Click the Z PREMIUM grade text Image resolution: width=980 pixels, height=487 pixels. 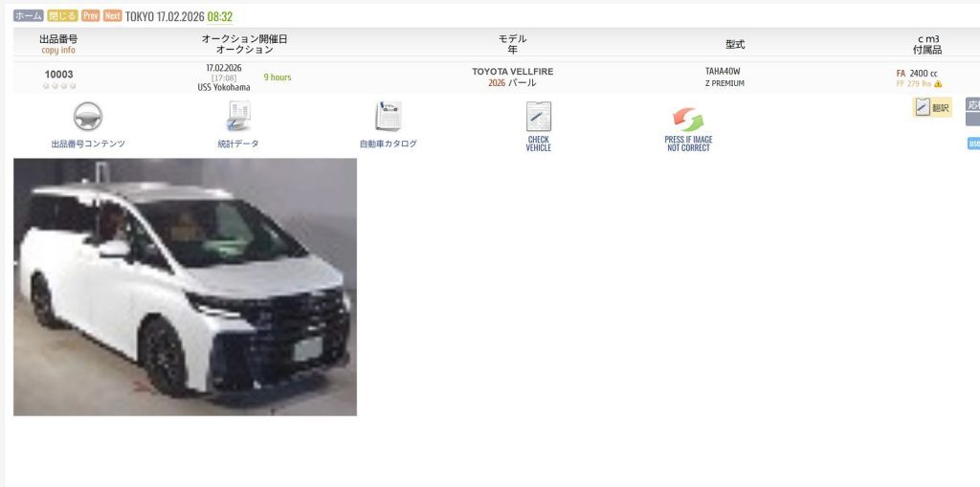(x=724, y=83)
